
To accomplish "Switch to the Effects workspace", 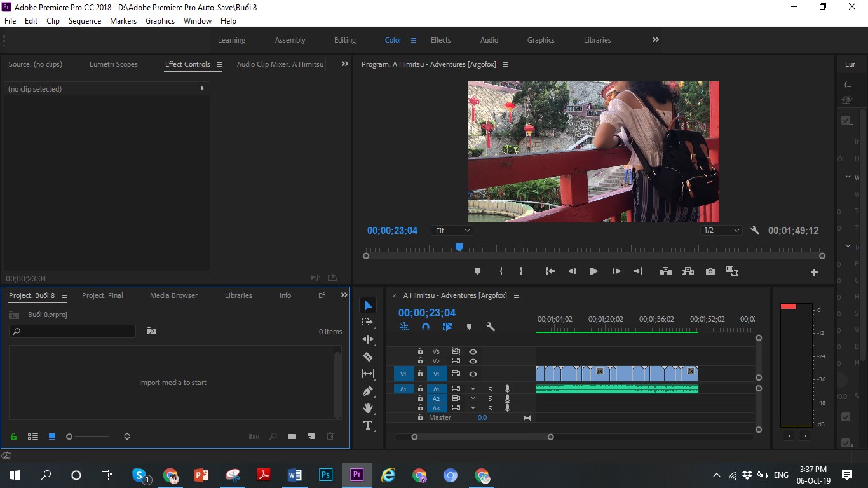I will pyautogui.click(x=441, y=40).
